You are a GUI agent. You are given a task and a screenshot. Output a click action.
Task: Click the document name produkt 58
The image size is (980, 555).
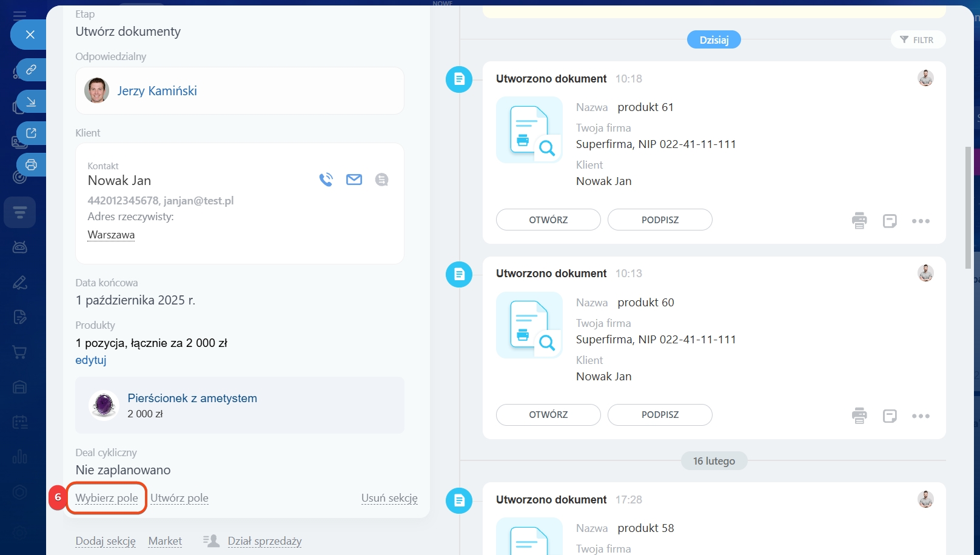click(646, 528)
